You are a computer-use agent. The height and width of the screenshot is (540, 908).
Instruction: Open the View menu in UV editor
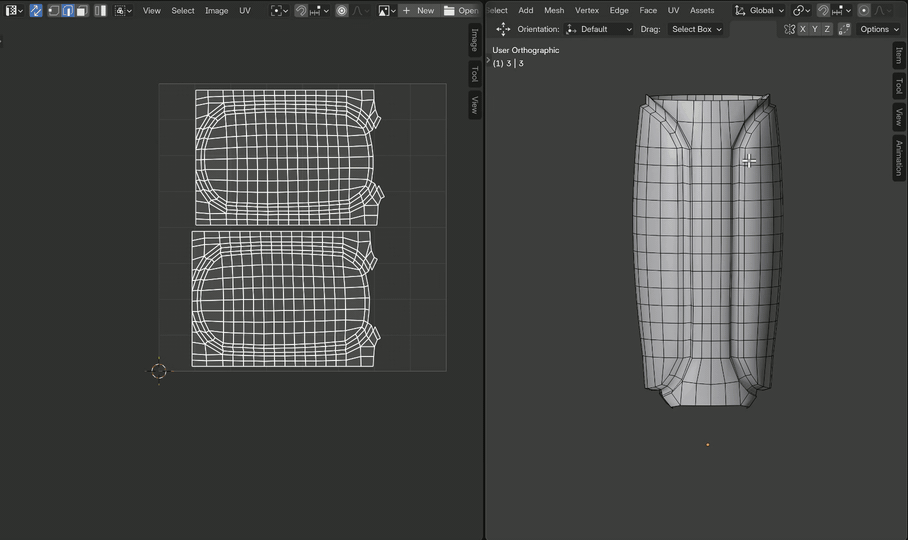tap(152, 10)
